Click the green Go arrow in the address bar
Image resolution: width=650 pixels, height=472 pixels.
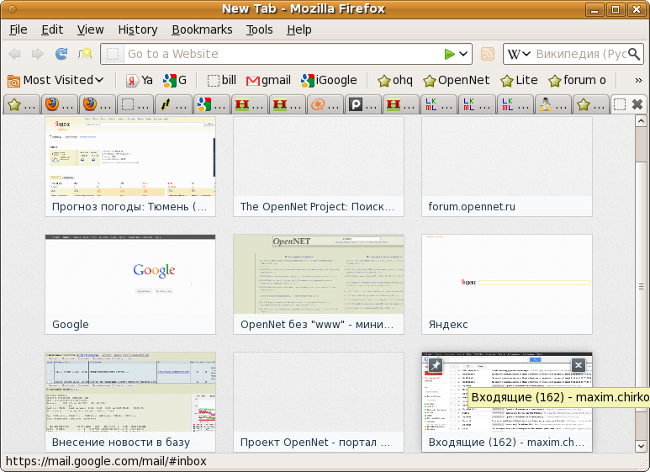pos(450,54)
